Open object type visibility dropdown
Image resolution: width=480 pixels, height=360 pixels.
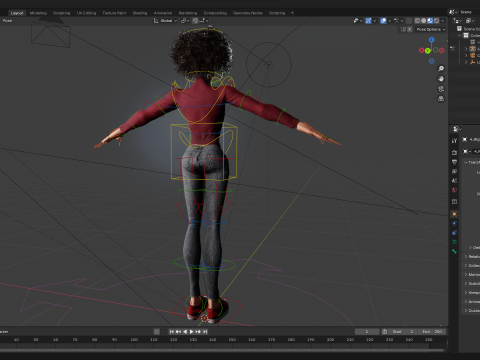357,21
